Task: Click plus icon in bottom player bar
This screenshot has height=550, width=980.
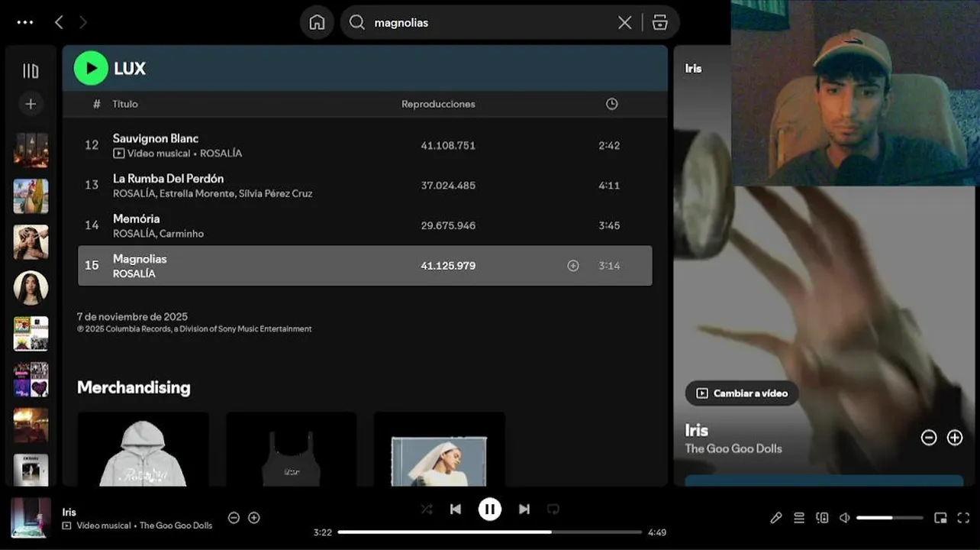Action: pos(254,518)
